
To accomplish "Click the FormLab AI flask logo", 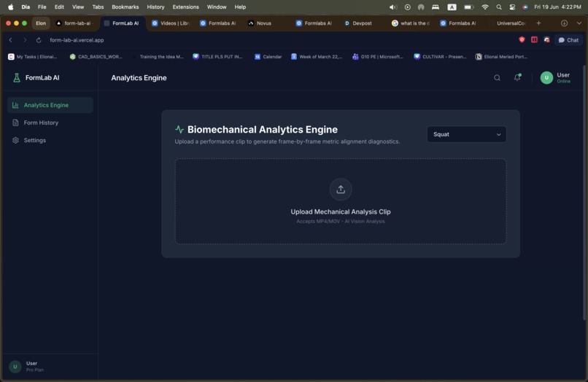I will [x=17, y=78].
